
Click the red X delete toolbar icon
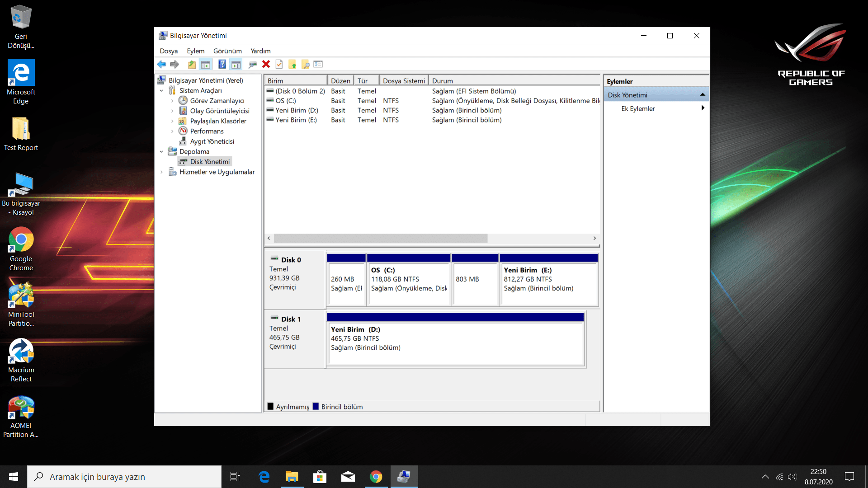[266, 65]
